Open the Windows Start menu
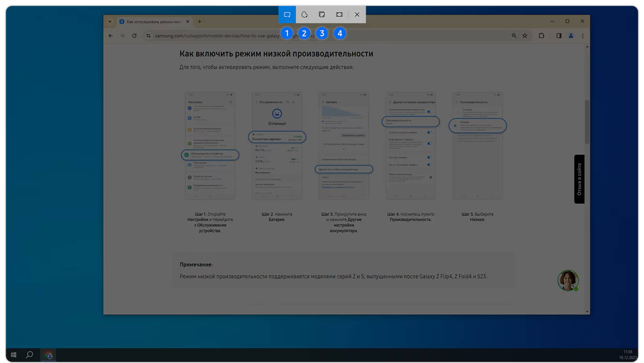The height and width of the screenshot is (363, 644). [13, 355]
